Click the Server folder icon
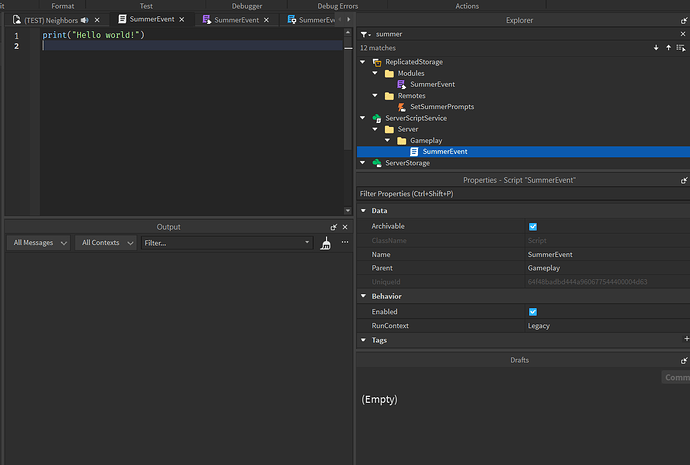Image resolution: width=690 pixels, height=465 pixels. click(389, 129)
